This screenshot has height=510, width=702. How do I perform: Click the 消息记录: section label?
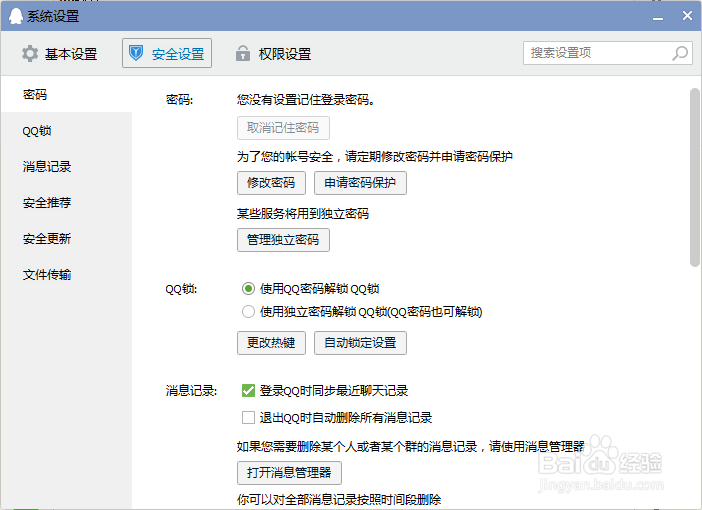191,391
